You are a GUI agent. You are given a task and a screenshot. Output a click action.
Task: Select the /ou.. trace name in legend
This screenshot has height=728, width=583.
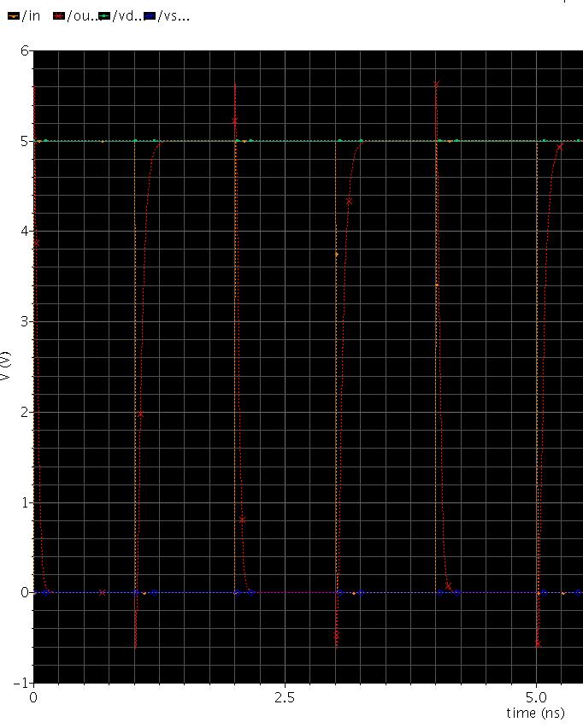pos(82,15)
